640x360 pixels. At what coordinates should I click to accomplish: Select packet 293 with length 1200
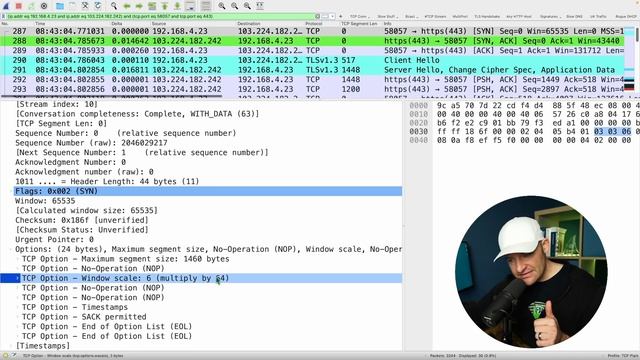(x=312, y=89)
